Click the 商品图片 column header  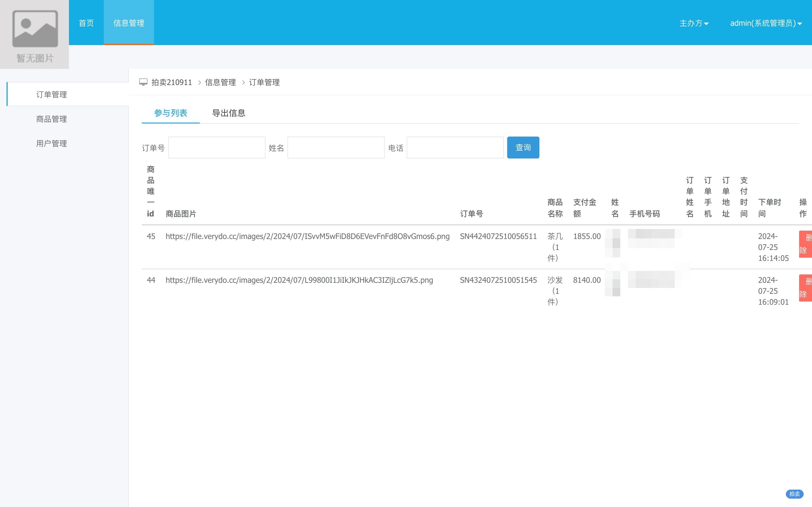tap(181, 214)
